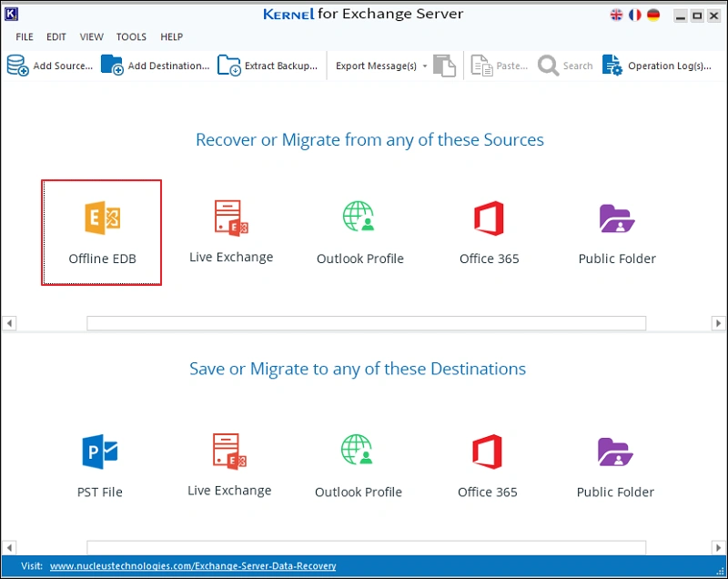Image resolution: width=728 pixels, height=579 pixels.
Task: Open the EDIT menu
Action: [56, 36]
